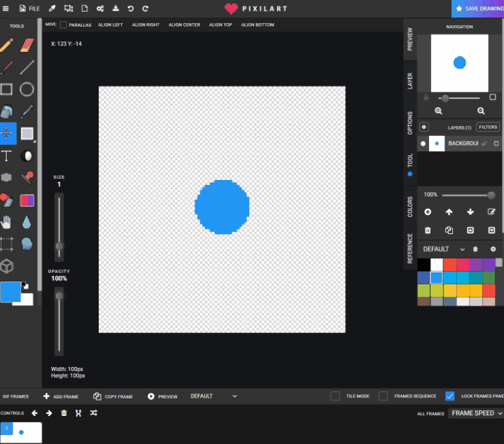Select the Color Picker eyedropper tool
504x444 pixels.
27,111
